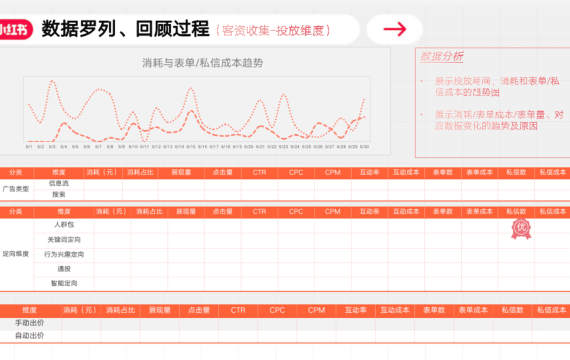Click the 广告类型 category cell
The width and height of the screenshot is (570, 360).
tap(16, 189)
